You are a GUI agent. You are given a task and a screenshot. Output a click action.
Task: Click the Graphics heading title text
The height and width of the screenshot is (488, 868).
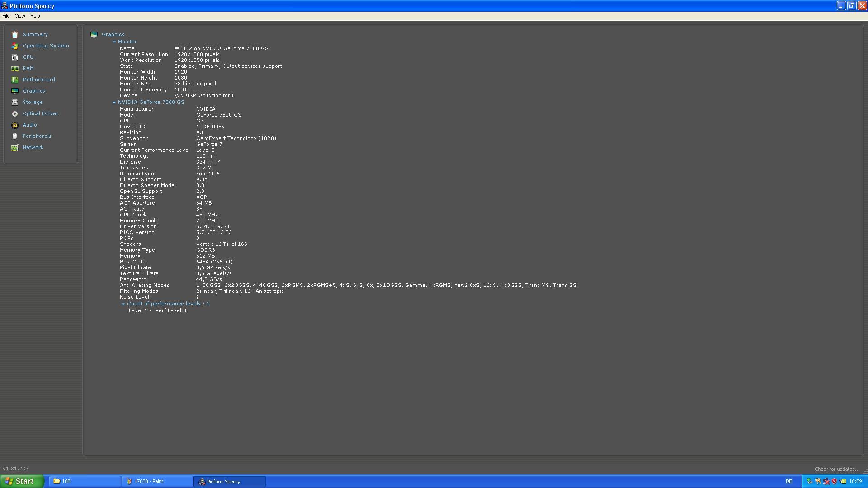113,34
